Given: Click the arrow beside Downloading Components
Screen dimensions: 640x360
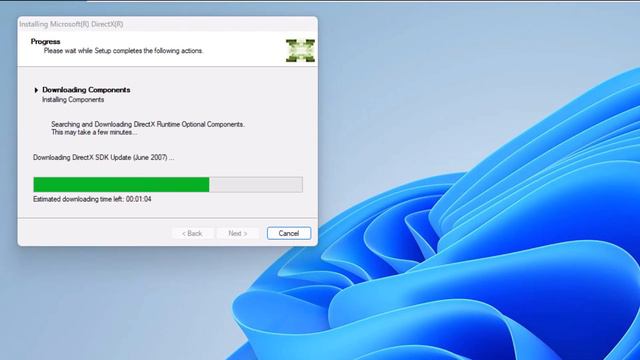Looking at the screenshot, I should (36, 90).
